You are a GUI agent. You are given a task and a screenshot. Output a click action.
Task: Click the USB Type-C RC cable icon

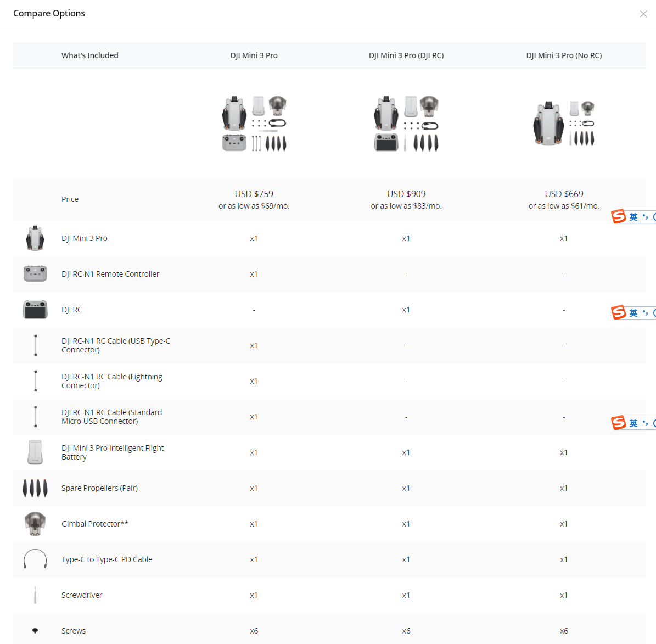click(35, 345)
